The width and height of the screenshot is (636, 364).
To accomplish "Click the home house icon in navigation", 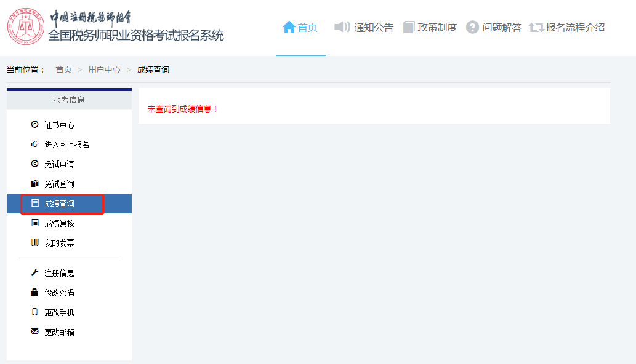I will [289, 27].
